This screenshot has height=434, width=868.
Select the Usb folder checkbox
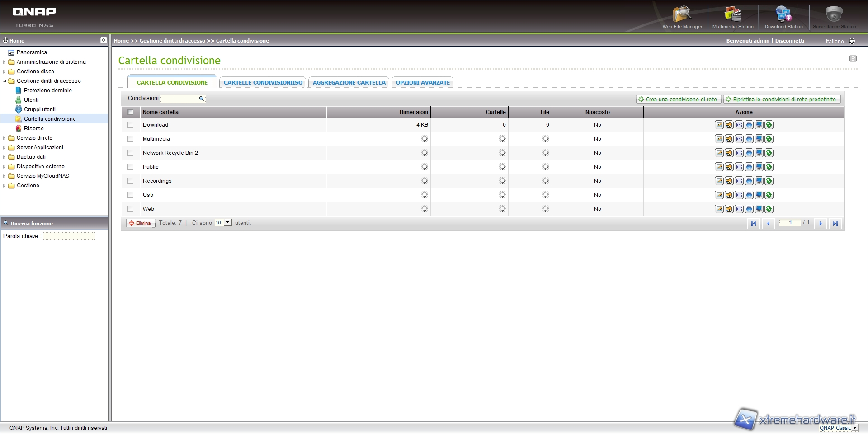[131, 195]
